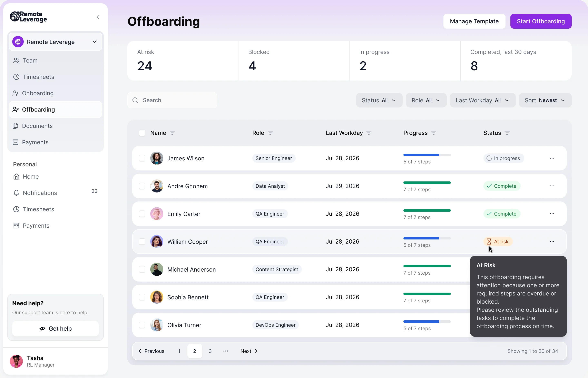Open Personal Payments in the sidebar

55,225
